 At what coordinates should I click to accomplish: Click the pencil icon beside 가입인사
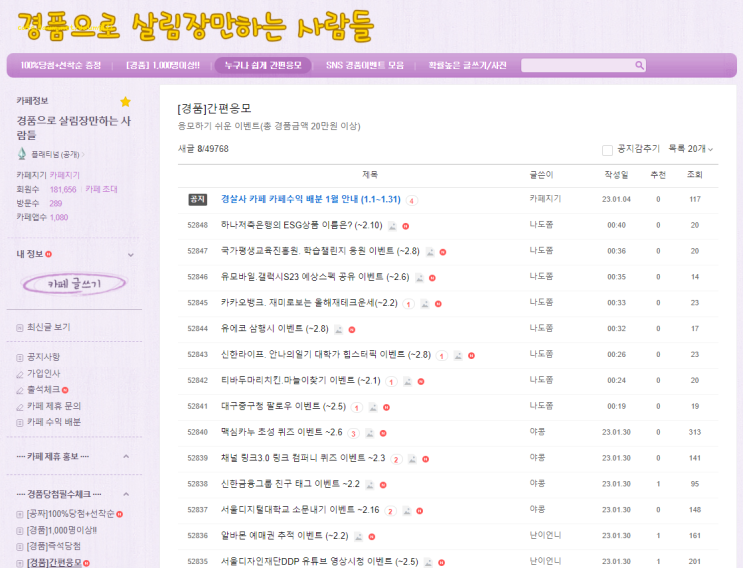coord(20,374)
